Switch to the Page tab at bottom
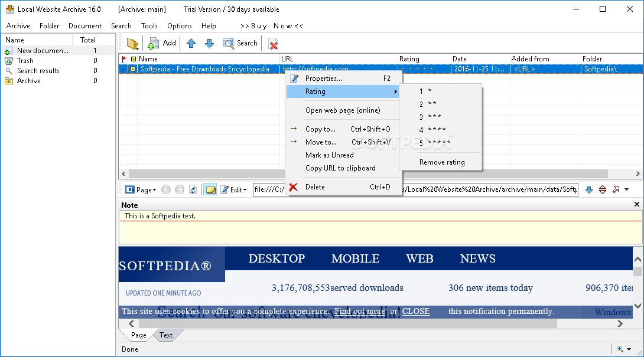Viewport: 644px width, 357px height. point(138,335)
